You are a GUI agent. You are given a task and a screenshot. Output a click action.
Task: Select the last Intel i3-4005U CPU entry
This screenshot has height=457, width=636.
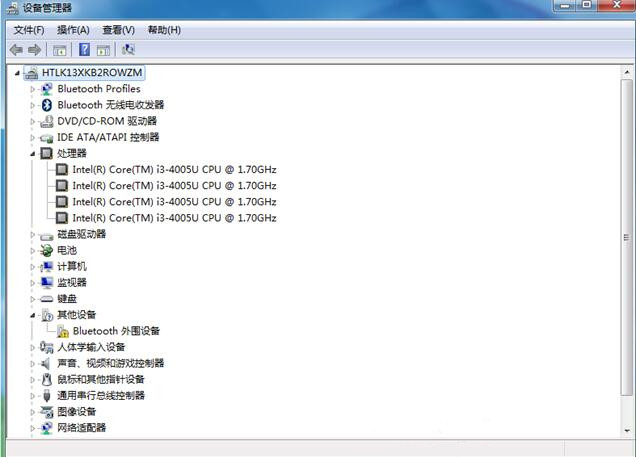(174, 218)
